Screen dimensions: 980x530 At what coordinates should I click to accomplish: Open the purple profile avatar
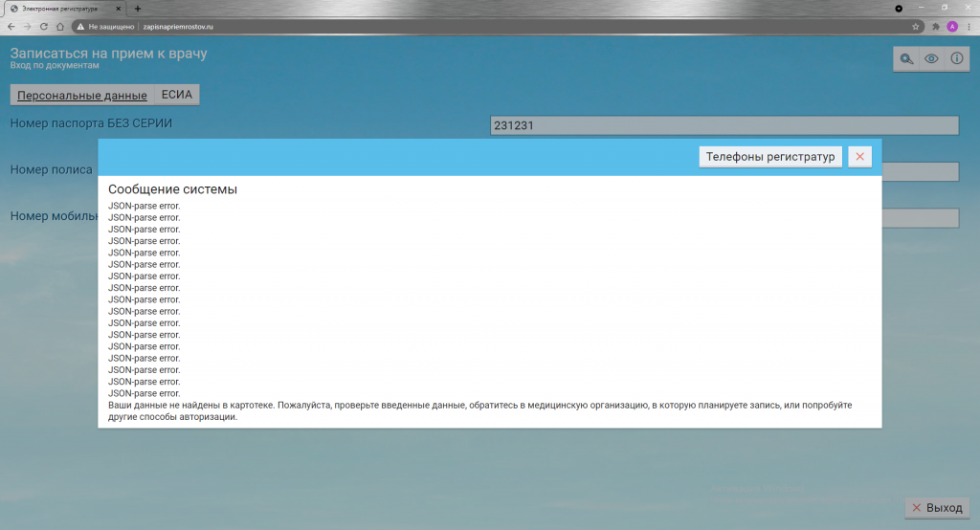click(x=952, y=27)
